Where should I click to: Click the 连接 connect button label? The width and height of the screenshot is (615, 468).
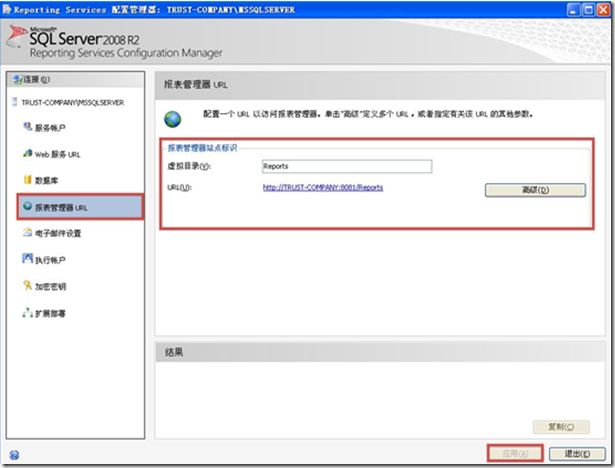click(36, 80)
